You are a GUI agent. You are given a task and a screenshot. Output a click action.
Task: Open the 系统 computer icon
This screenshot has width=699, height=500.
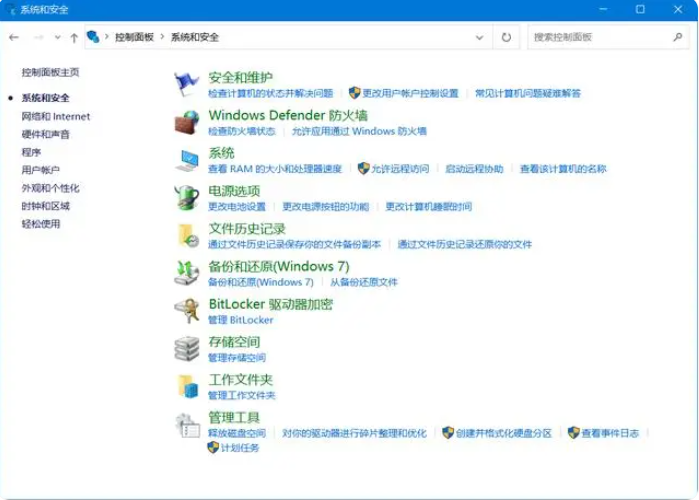click(x=187, y=160)
